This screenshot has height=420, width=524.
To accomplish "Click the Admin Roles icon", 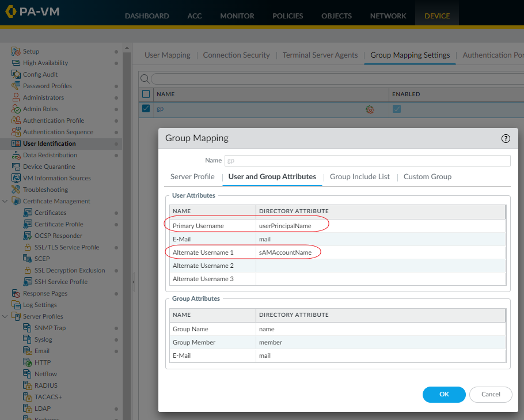I will pos(16,109).
